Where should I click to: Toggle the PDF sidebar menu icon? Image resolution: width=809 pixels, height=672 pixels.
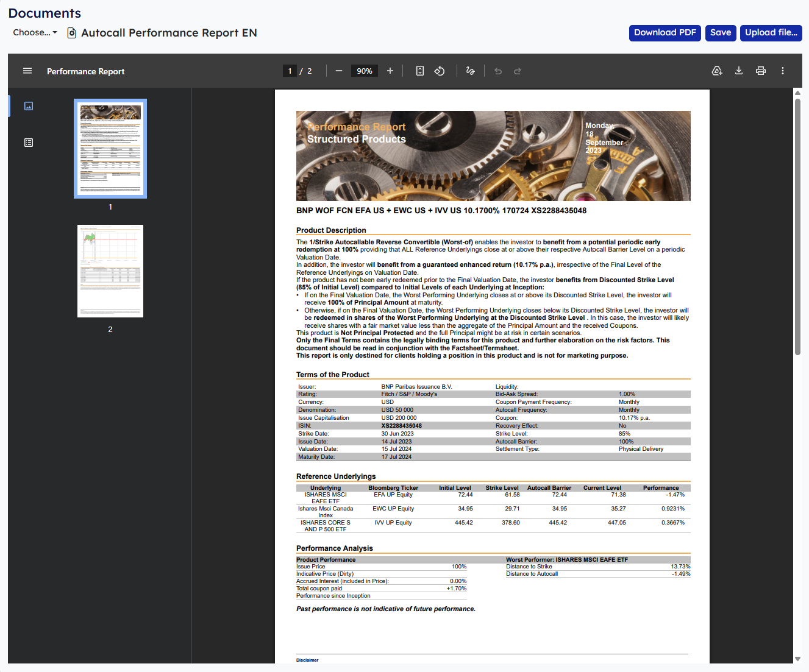27,71
